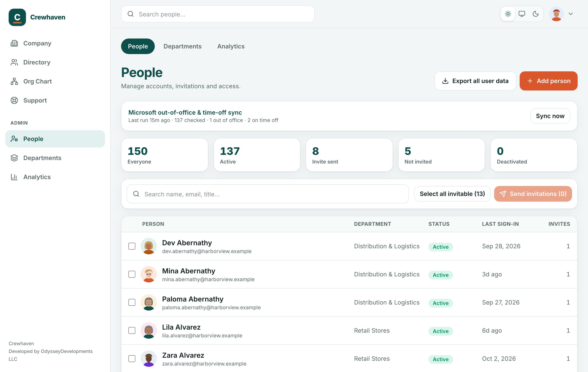Check the box for Paloma Abernathy
Image resolution: width=588 pixels, height=372 pixels.
(132, 302)
